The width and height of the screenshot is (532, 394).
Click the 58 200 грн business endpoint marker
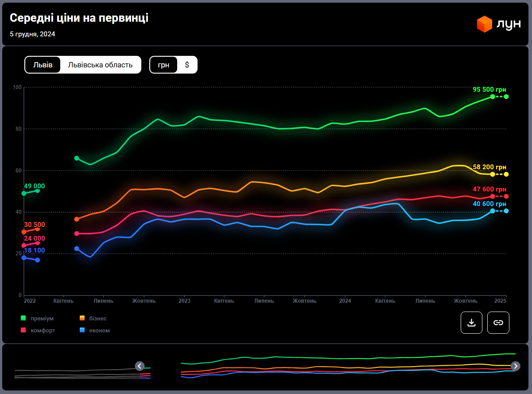click(x=493, y=174)
